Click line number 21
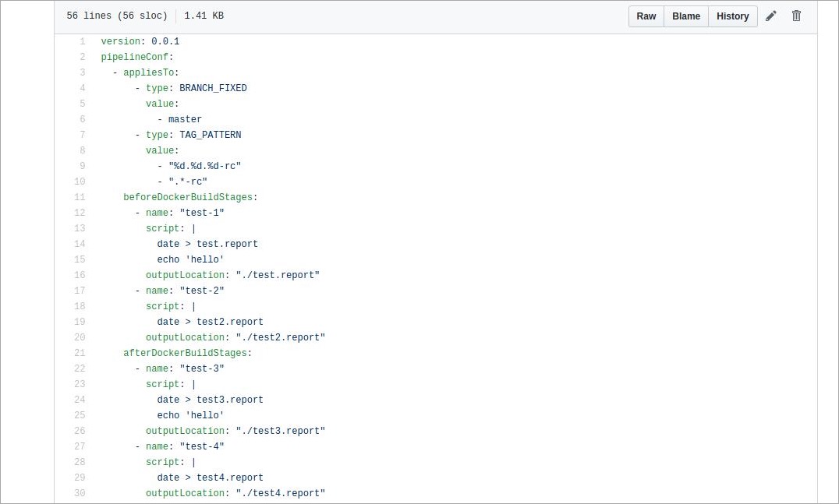The width and height of the screenshot is (839, 504). click(80, 353)
